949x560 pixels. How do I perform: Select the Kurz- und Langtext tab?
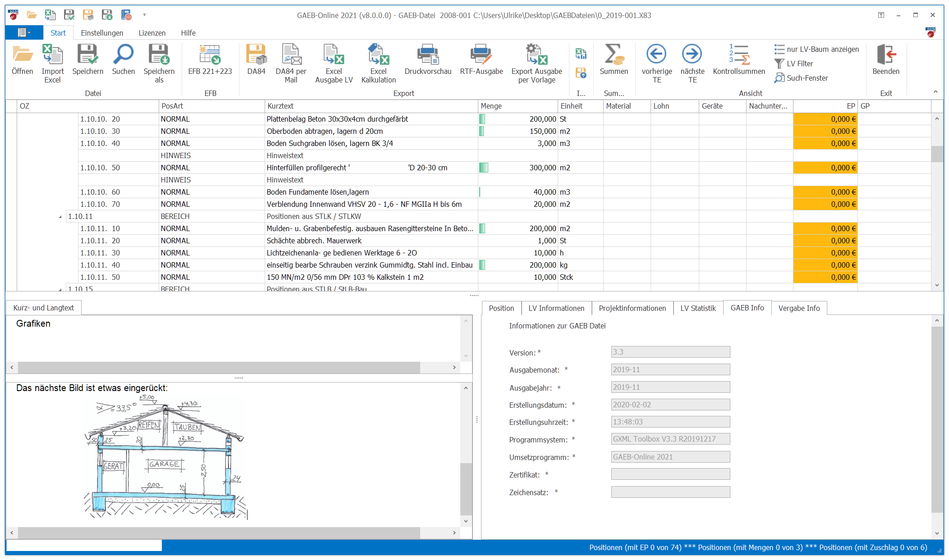tap(44, 308)
